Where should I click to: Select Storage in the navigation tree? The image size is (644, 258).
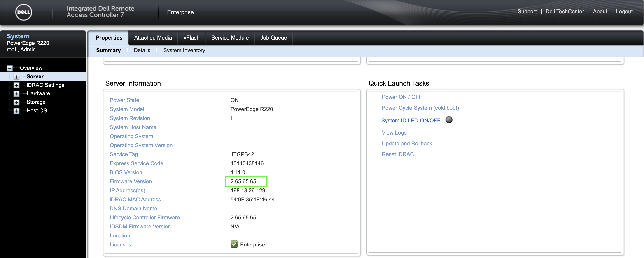pyautogui.click(x=36, y=102)
